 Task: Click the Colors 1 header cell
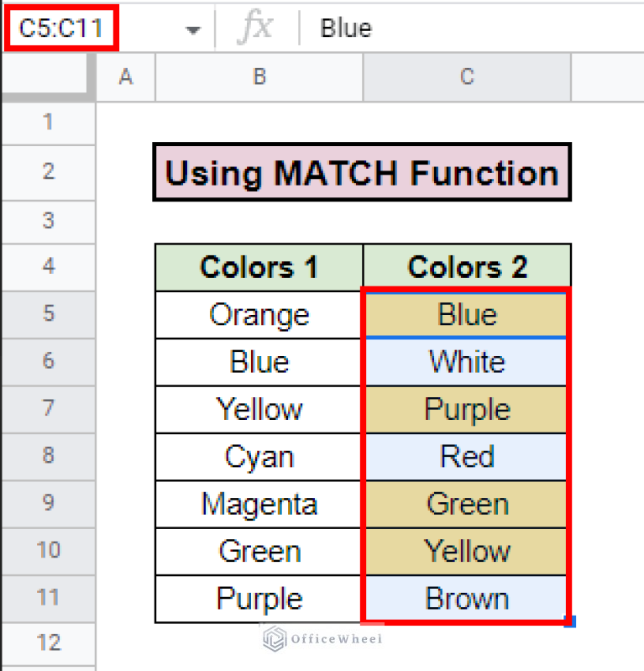(259, 267)
